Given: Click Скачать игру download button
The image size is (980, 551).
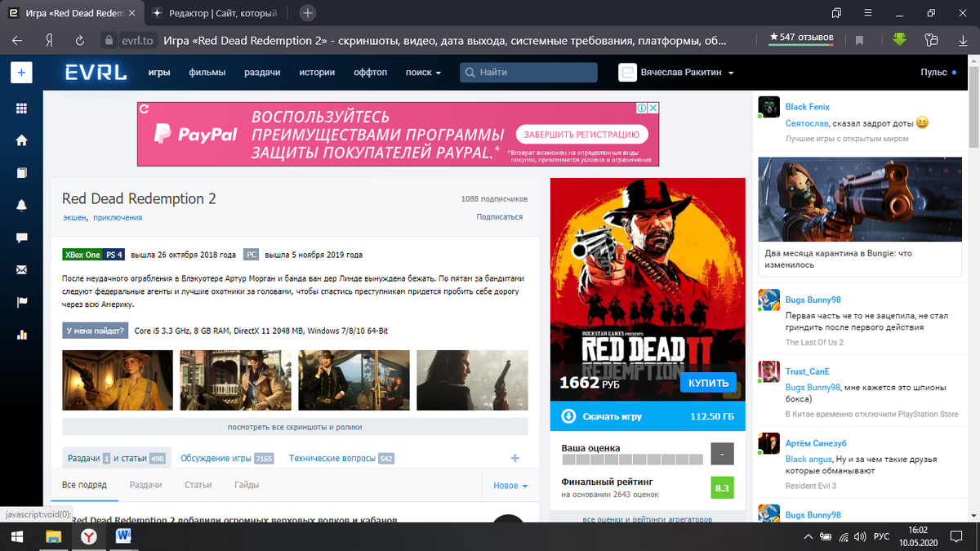Looking at the screenshot, I should tap(648, 416).
